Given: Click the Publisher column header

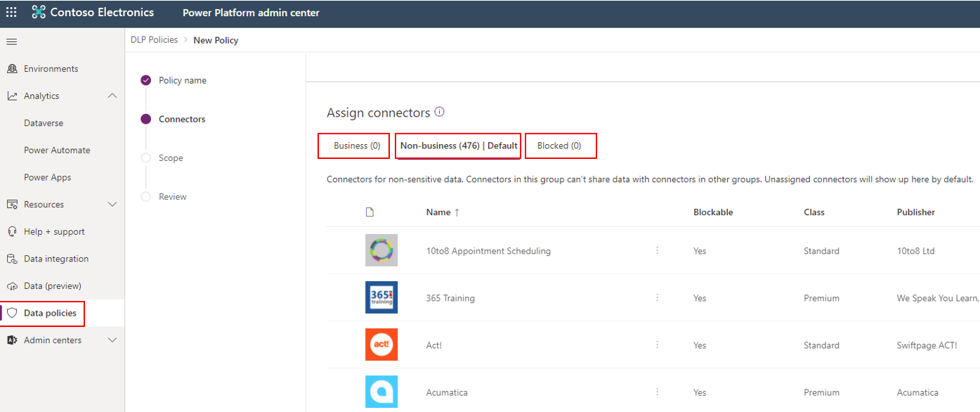Looking at the screenshot, I should click(x=916, y=212).
